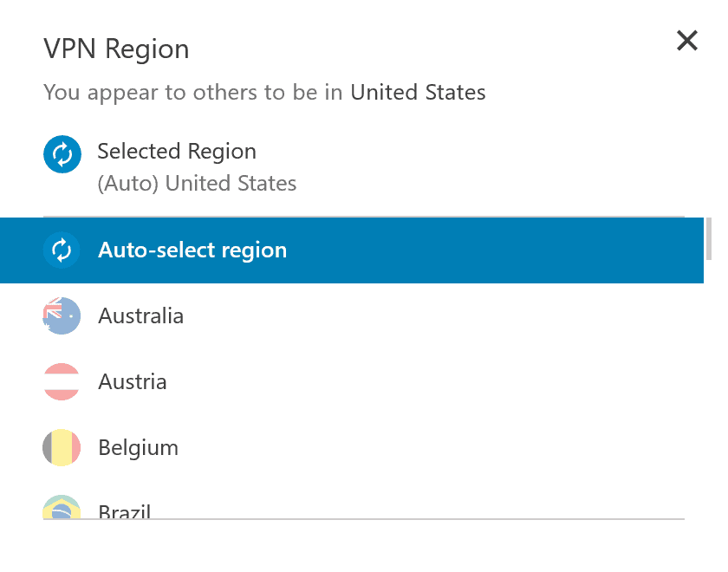The image size is (728, 572).
Task: Close the VPN Region dialog
Action: coord(686,41)
